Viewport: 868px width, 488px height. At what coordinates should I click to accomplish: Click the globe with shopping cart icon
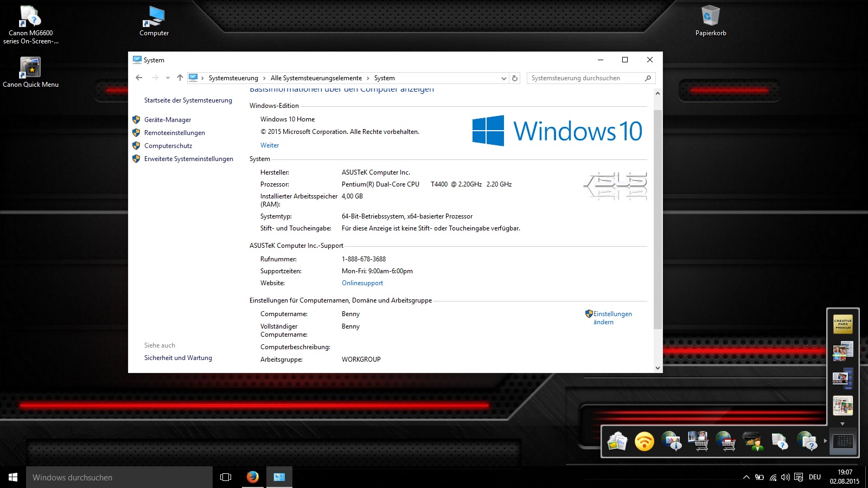(x=726, y=441)
